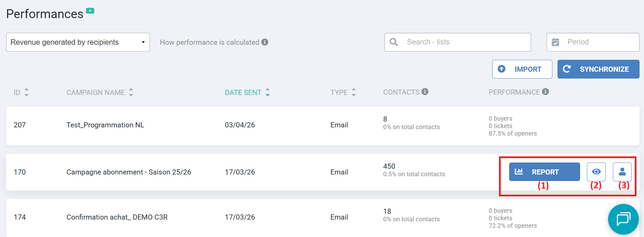Click info icon next to How performance is calculated

(x=265, y=42)
